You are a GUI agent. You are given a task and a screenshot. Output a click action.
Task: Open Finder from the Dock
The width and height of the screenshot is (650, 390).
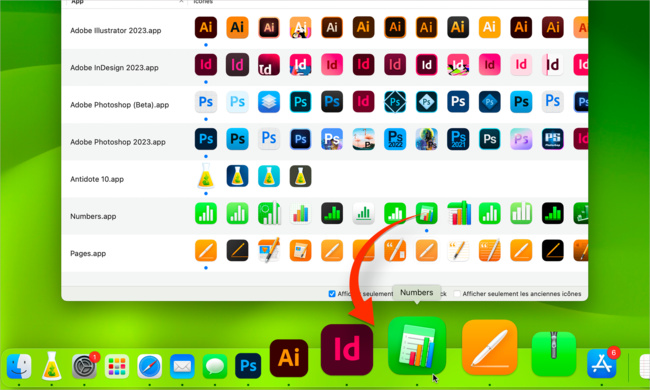[x=19, y=366]
